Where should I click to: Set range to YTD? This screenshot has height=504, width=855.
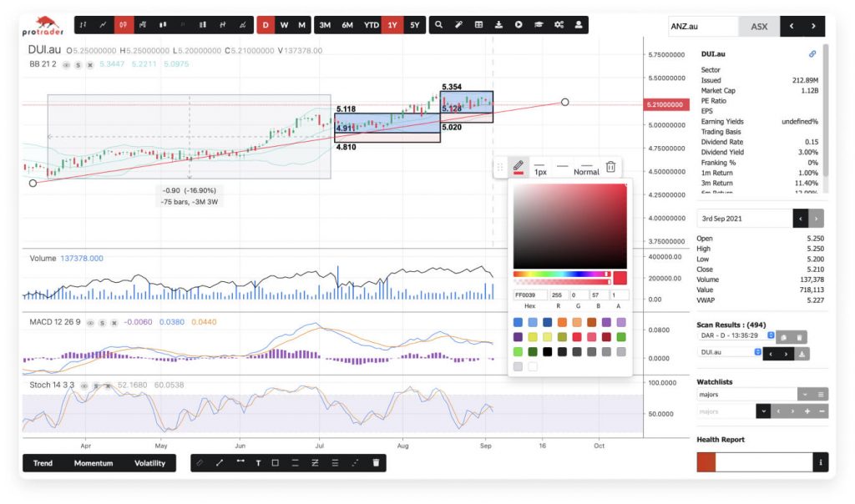click(x=372, y=25)
